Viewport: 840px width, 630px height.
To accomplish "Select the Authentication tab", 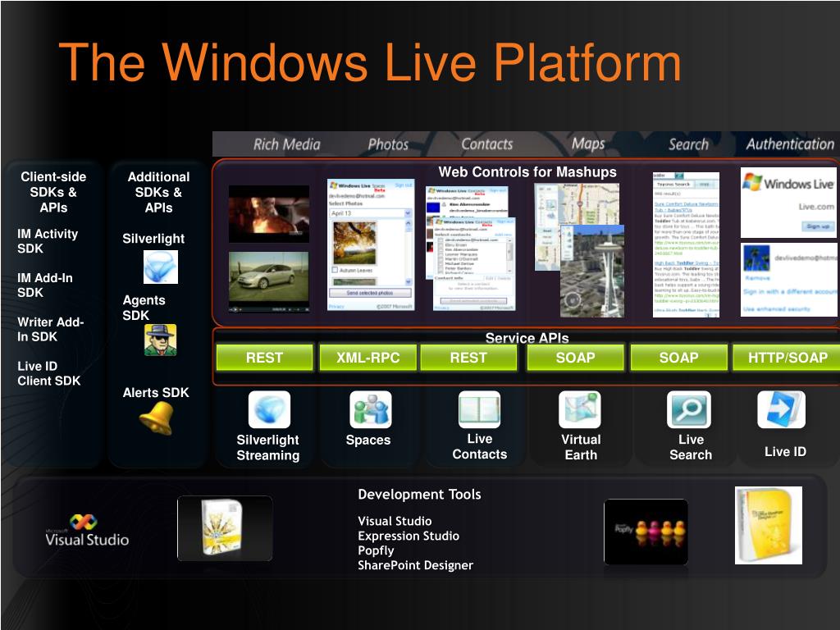I will pos(790,144).
